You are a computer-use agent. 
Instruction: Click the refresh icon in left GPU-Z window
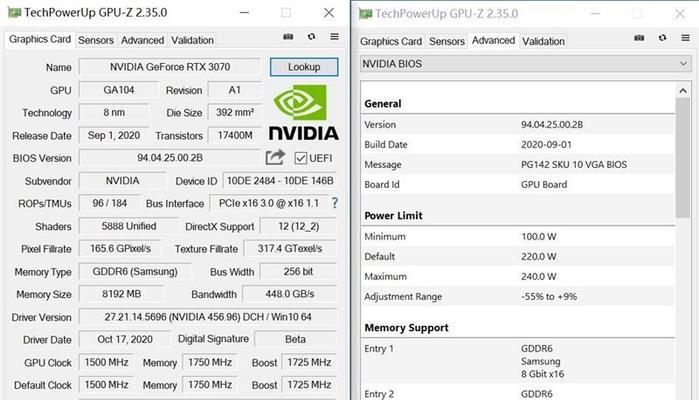tap(311, 37)
